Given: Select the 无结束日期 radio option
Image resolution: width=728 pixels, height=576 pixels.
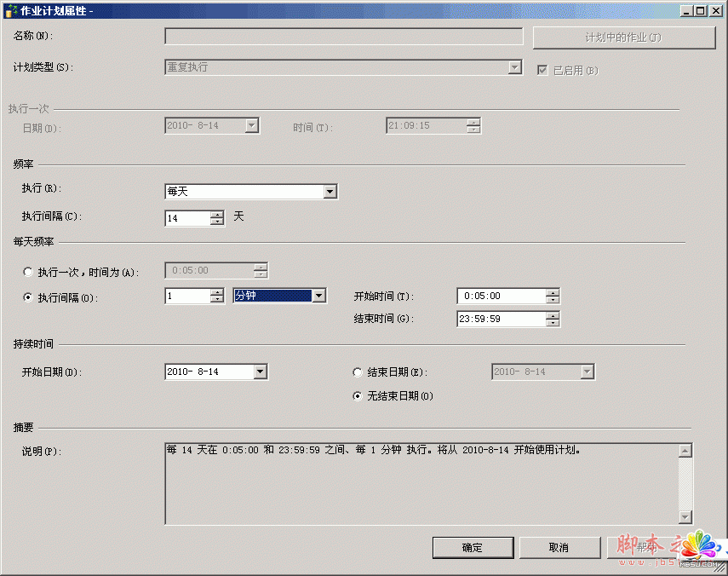Looking at the screenshot, I should 358,396.
